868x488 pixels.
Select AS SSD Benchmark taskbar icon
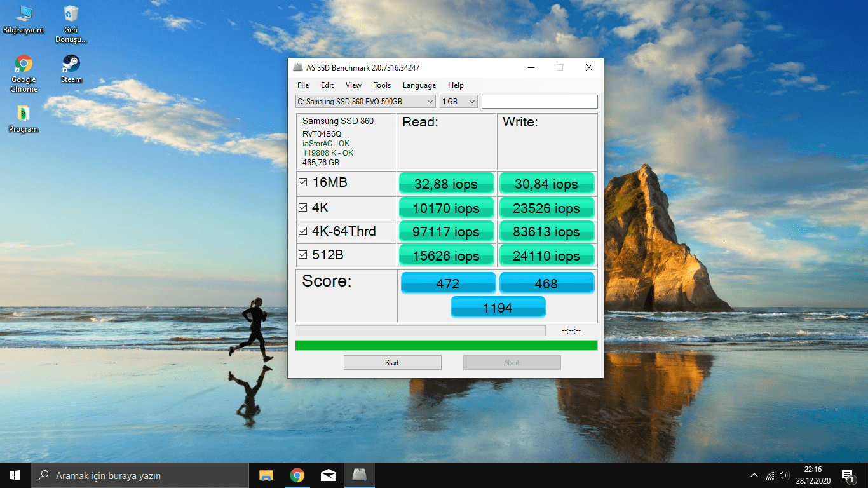[360, 475]
